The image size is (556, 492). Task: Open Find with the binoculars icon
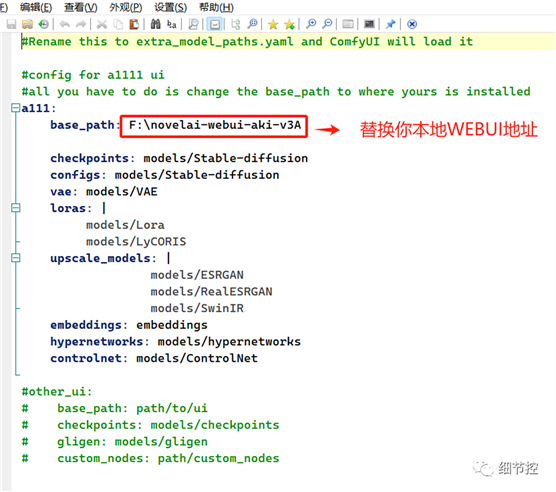tap(155, 24)
